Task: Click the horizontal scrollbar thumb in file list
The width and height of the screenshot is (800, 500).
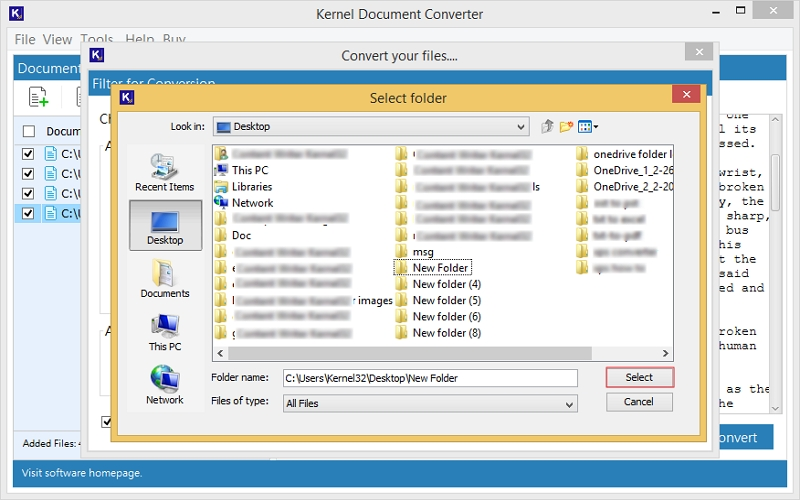Action: pos(410,353)
